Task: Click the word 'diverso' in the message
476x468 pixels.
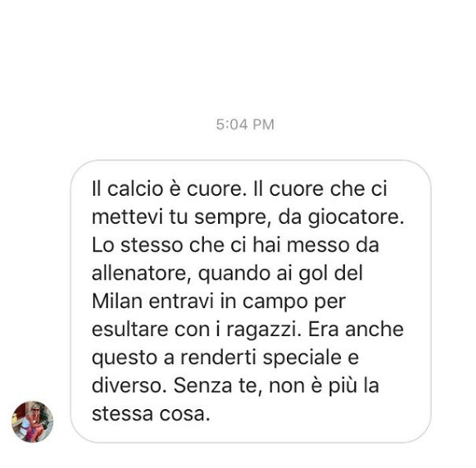Action: 129,385
